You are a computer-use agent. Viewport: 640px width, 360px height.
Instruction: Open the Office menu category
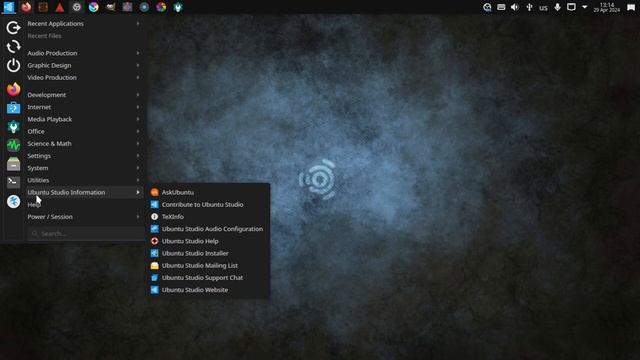click(x=83, y=131)
